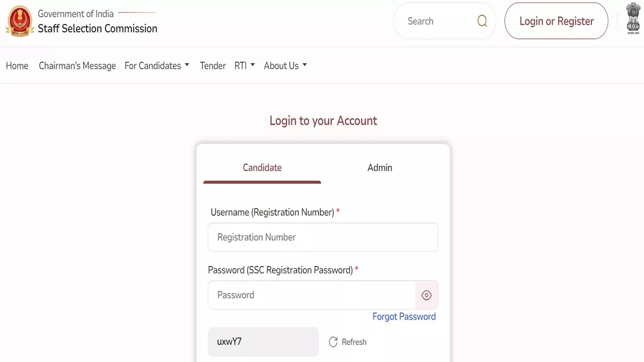
Task: Switch to the Admin login tab
Action: click(380, 167)
